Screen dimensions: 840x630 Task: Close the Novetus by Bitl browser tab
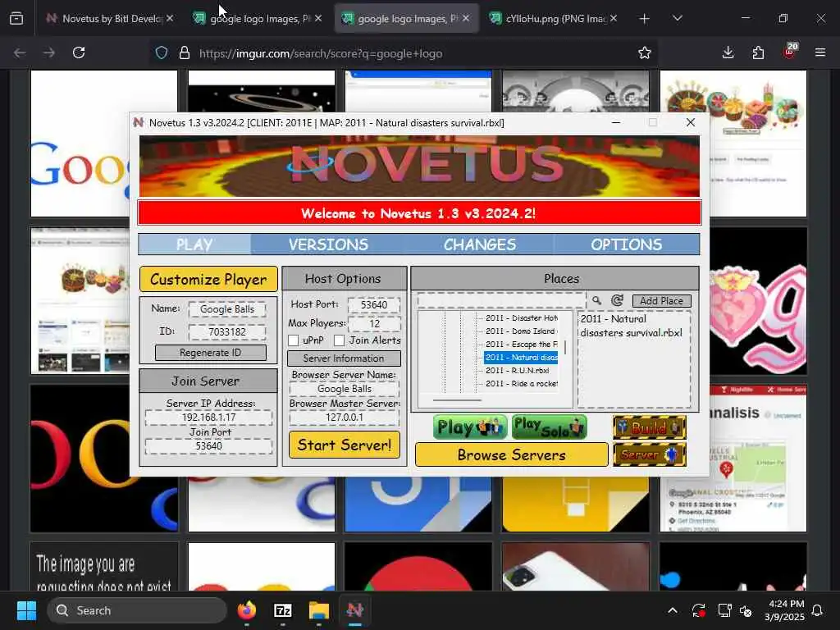[x=169, y=18]
